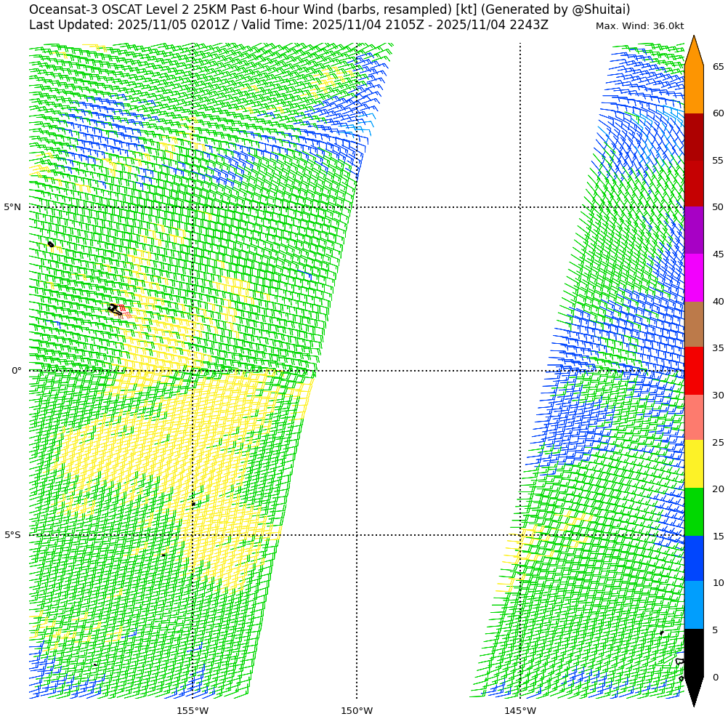728x719 pixels.
Task: Click the 155°W longitude axis label
Action: pos(193,711)
